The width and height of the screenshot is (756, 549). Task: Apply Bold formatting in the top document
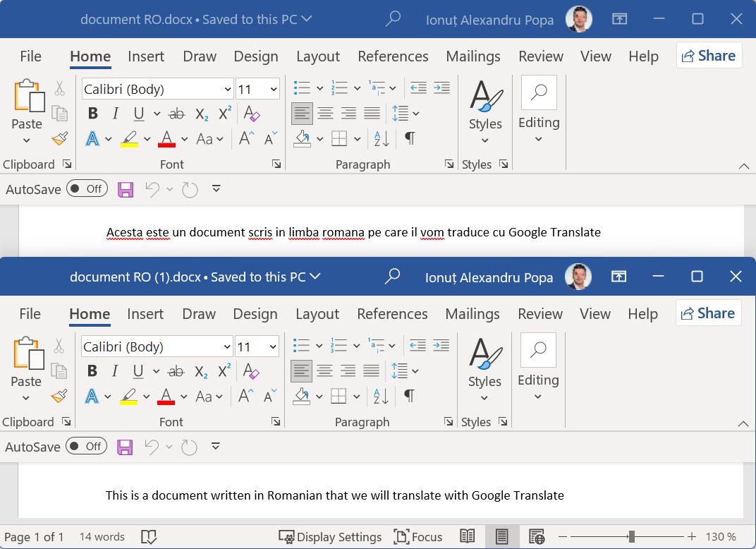click(92, 113)
